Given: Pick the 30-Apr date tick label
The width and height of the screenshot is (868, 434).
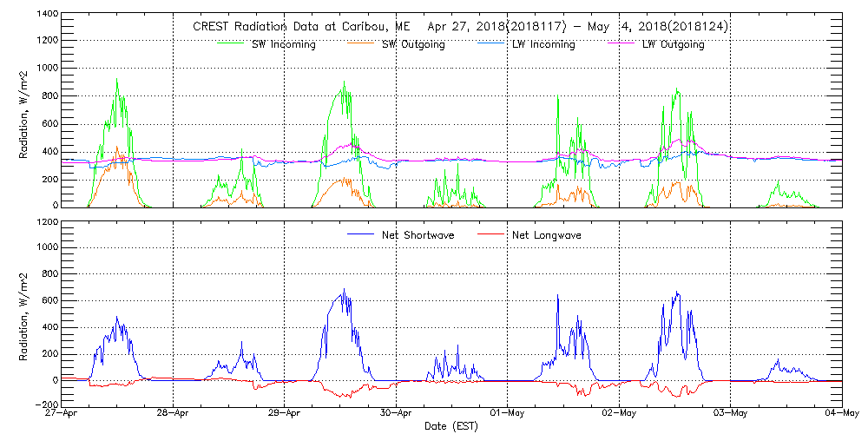Looking at the screenshot, I should (x=397, y=414).
